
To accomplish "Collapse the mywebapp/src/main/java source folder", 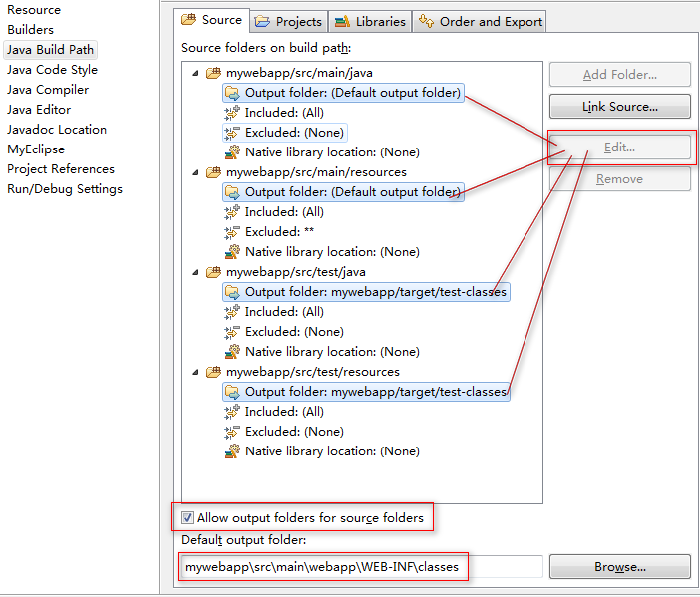I will point(195,73).
